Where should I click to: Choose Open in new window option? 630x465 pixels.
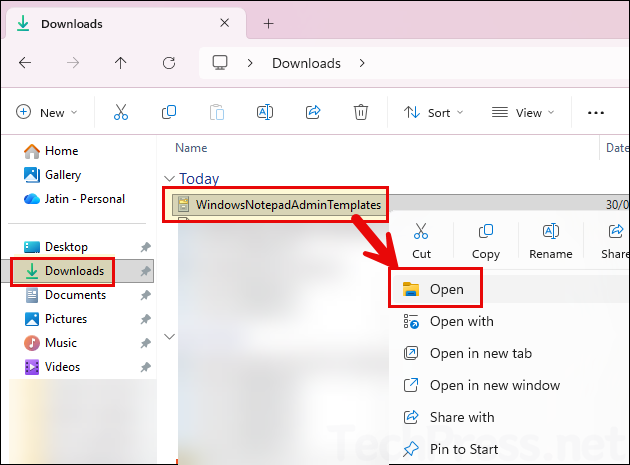point(494,386)
